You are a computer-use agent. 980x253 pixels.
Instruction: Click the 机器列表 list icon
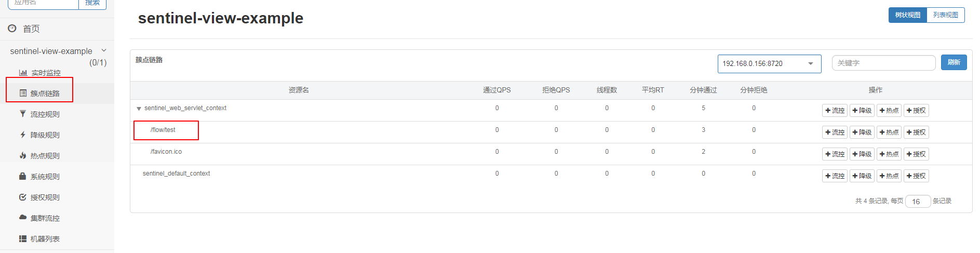23,238
